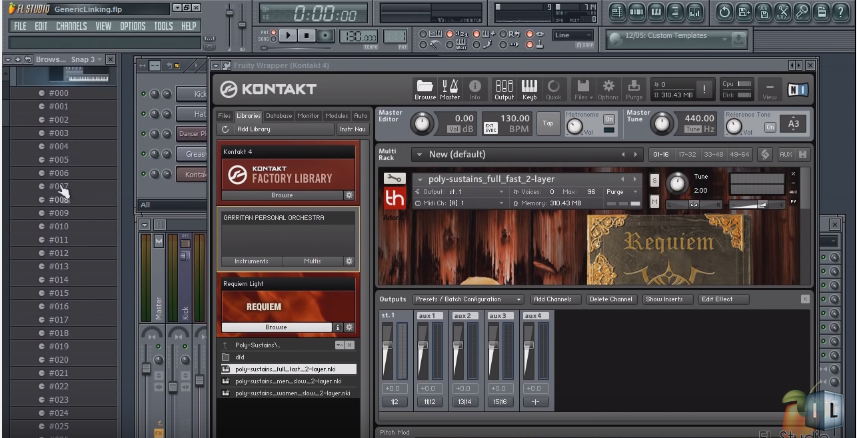
Task: Open instrument edit wrench icon
Action: pyautogui.click(x=394, y=178)
